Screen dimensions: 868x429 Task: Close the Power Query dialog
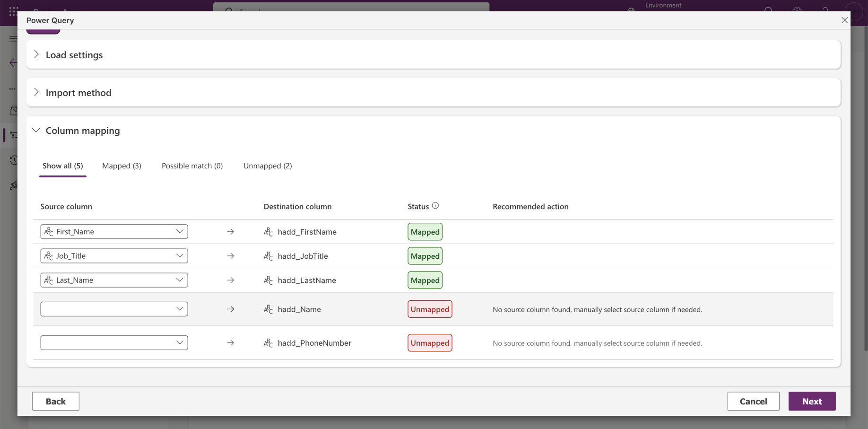click(844, 20)
